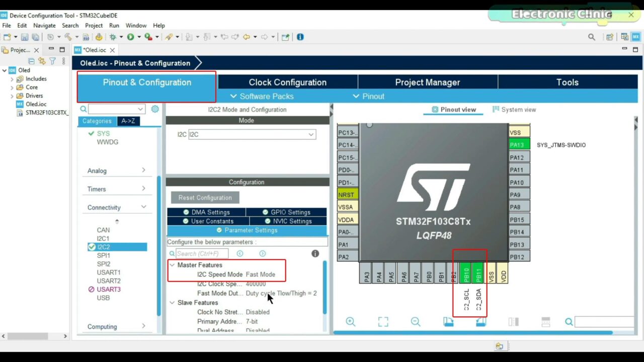Viewport: 644px width, 362px height.
Task: Select SPI1 in the Connectivity list
Action: 103,255
